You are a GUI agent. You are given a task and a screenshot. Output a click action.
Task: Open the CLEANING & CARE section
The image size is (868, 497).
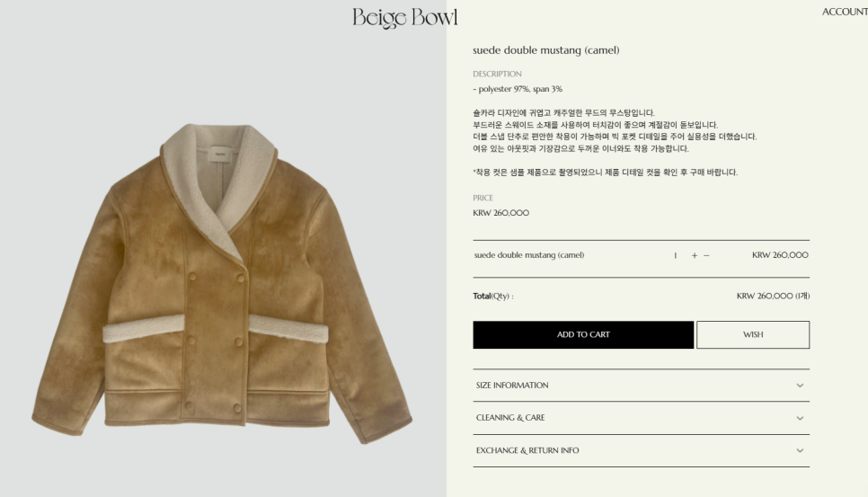click(x=641, y=418)
